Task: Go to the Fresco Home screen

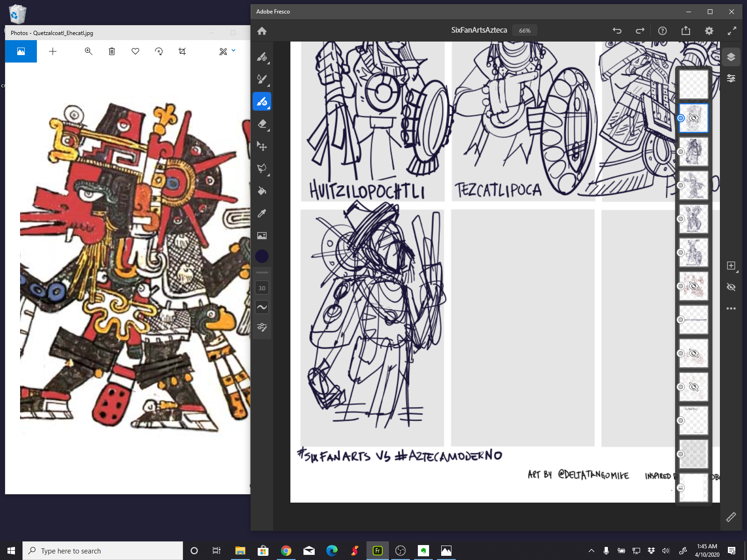Action: pyautogui.click(x=262, y=31)
